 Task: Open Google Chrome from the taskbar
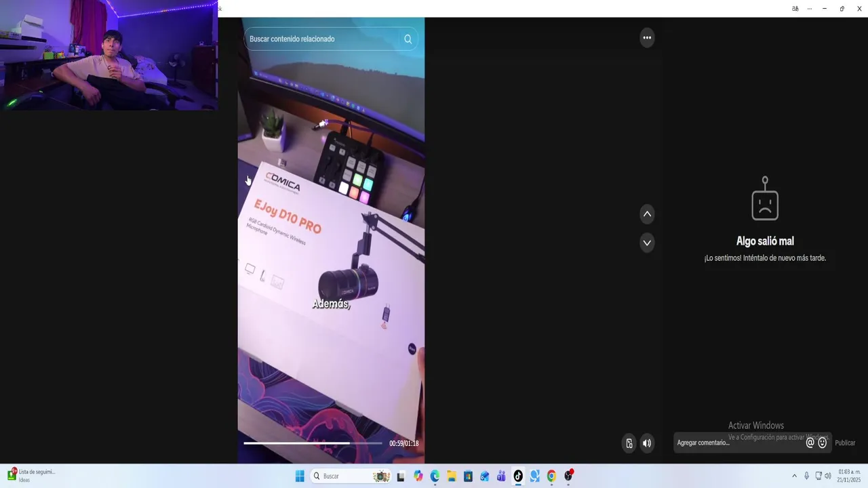[551, 476]
